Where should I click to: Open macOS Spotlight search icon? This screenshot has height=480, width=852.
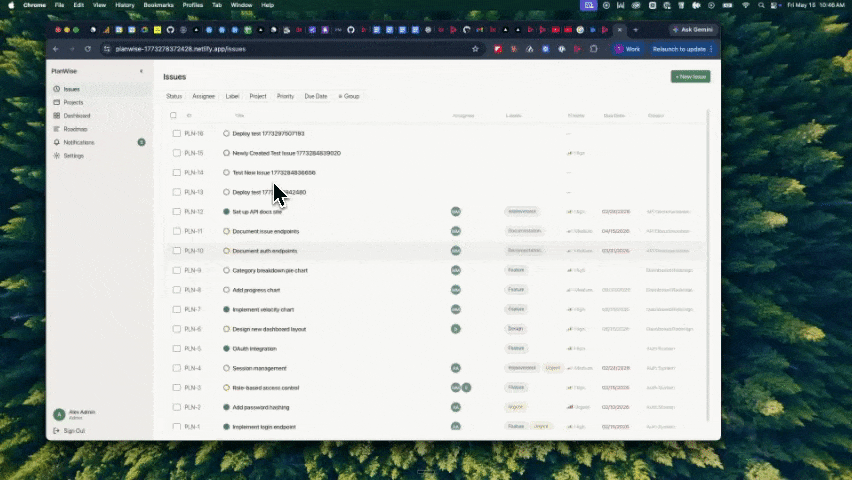point(761,5)
